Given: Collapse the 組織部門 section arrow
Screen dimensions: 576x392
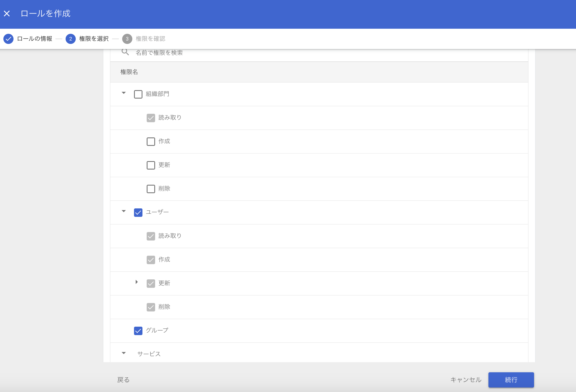Looking at the screenshot, I should click(x=124, y=93).
